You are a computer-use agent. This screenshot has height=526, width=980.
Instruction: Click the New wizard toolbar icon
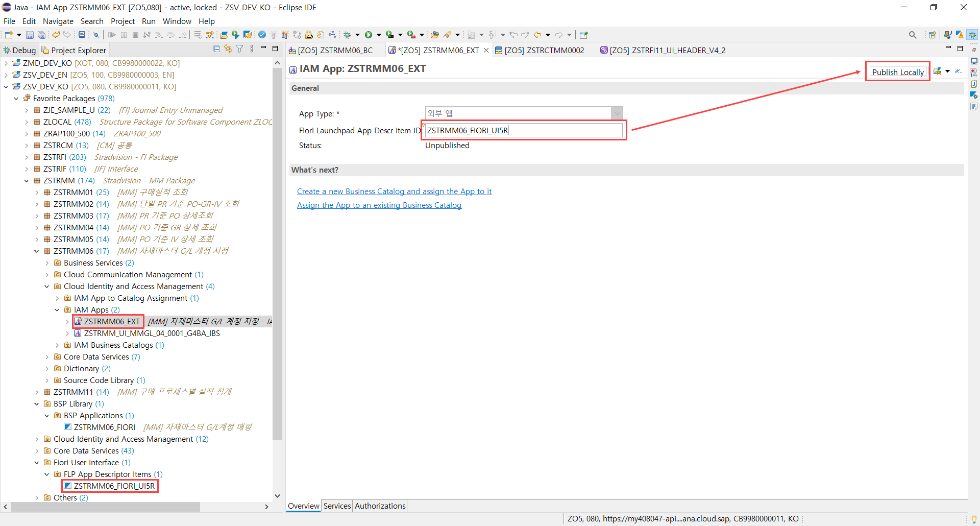pyautogui.click(x=9, y=35)
